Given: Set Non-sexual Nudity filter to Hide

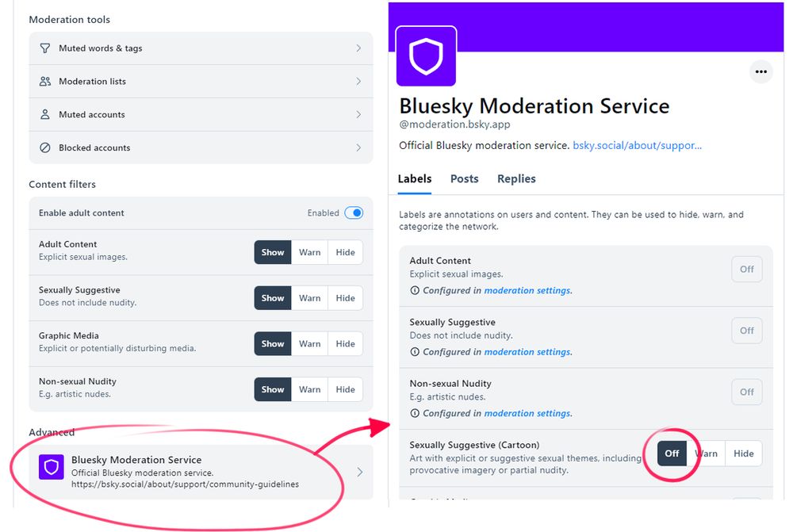Looking at the screenshot, I should 346,389.
